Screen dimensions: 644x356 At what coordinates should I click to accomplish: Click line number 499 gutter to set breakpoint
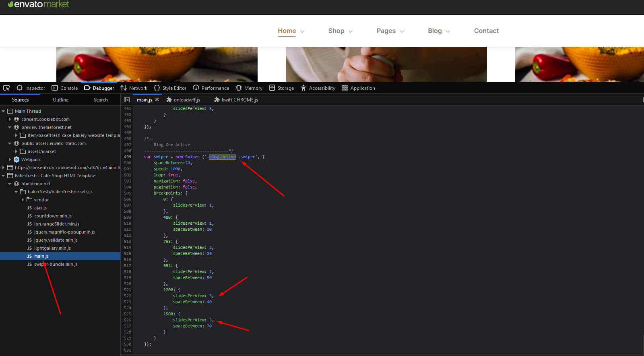[x=128, y=157]
